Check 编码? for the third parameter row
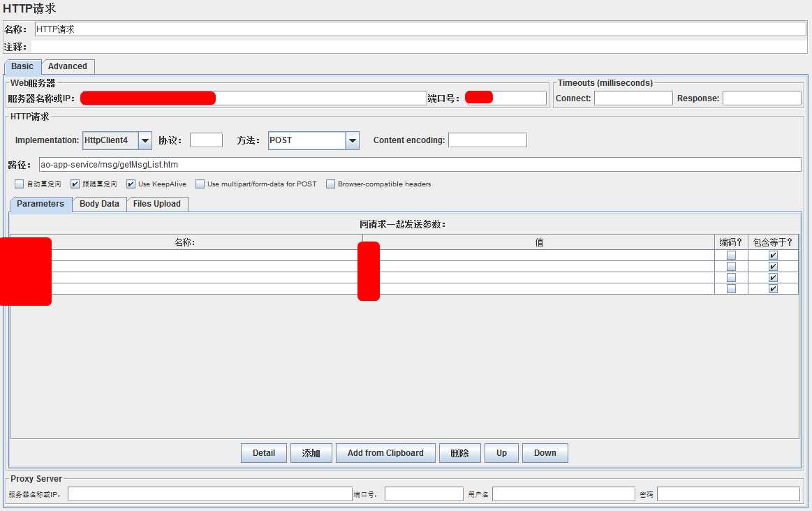Viewport: 812px width, 511px height. click(731, 278)
